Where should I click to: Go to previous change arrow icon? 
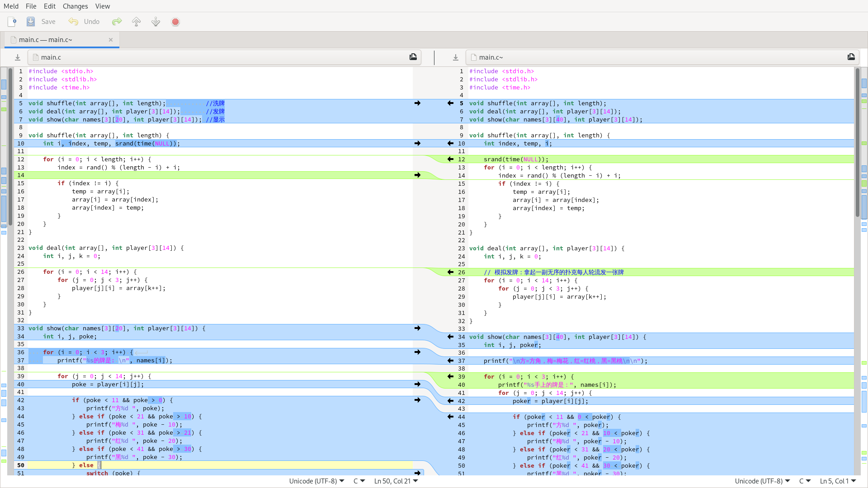(x=137, y=22)
